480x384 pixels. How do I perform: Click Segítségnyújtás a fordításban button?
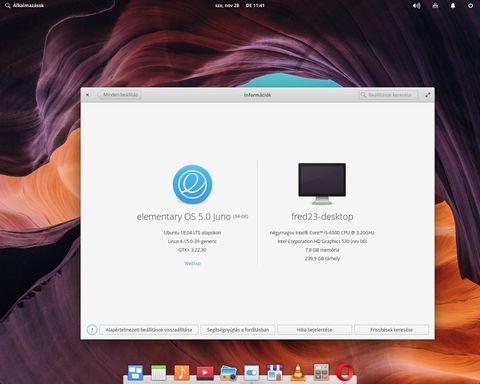click(238, 330)
